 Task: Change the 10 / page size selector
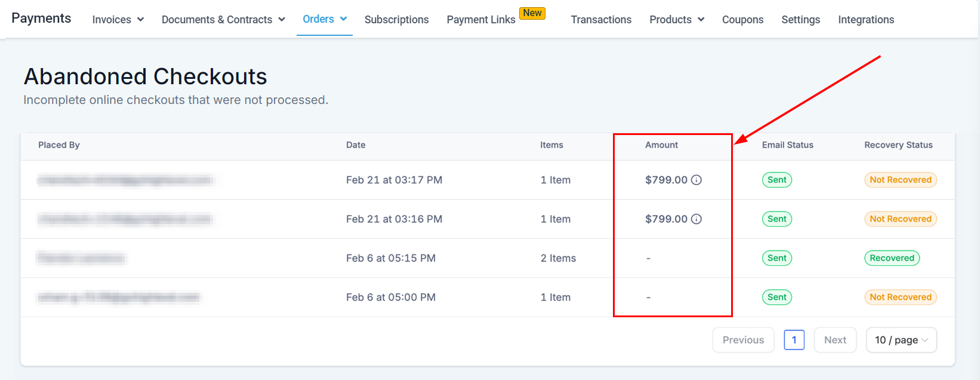click(901, 340)
